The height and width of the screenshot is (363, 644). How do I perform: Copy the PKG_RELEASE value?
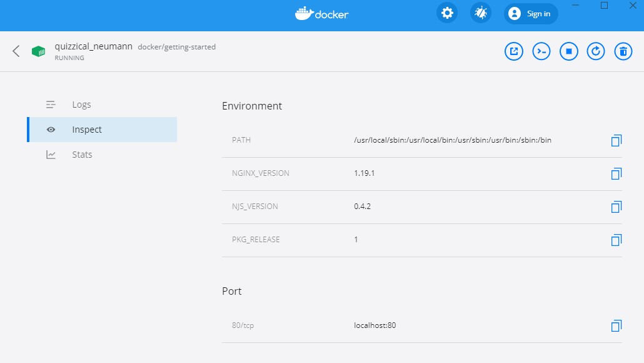click(x=616, y=240)
